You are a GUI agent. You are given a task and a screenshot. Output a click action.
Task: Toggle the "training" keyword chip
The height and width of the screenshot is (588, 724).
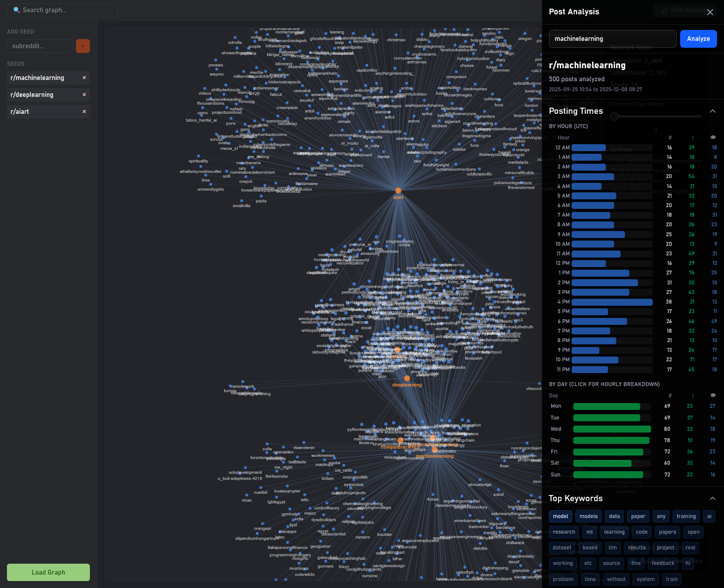[x=686, y=516]
